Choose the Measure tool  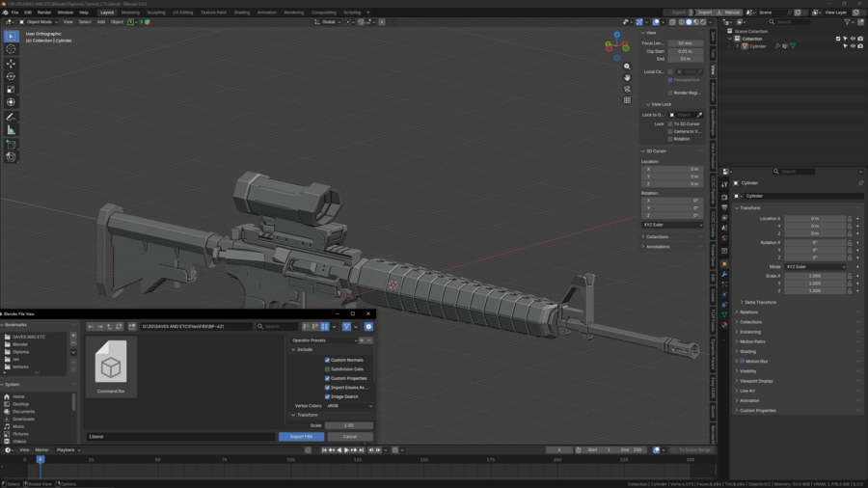(x=11, y=129)
